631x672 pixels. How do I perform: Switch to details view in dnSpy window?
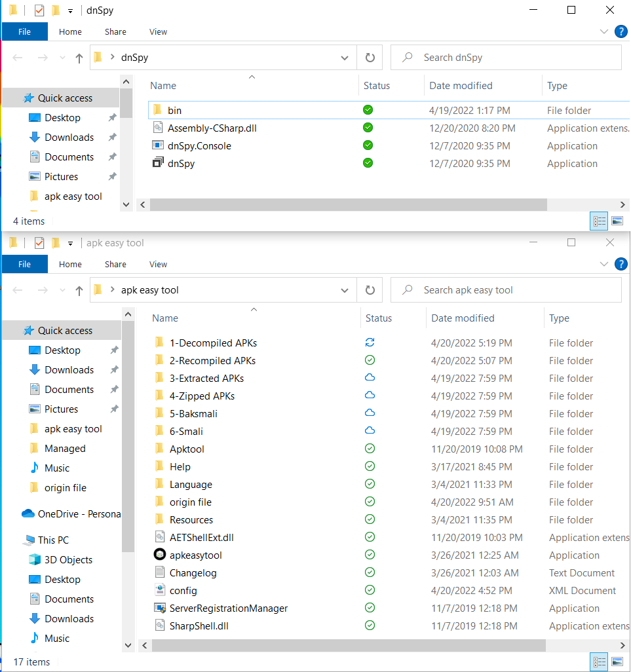[x=599, y=221]
